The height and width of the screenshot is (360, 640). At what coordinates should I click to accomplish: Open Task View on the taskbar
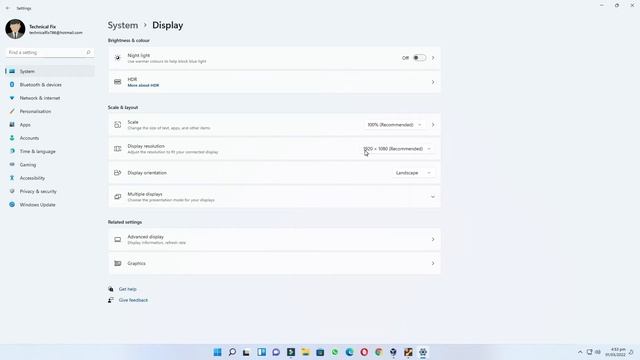point(247,352)
